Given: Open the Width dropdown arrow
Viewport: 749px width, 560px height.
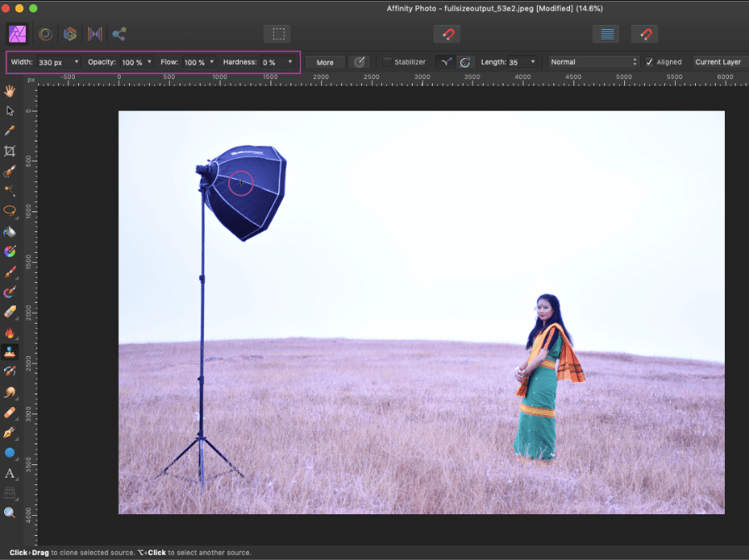Looking at the screenshot, I should tap(77, 62).
